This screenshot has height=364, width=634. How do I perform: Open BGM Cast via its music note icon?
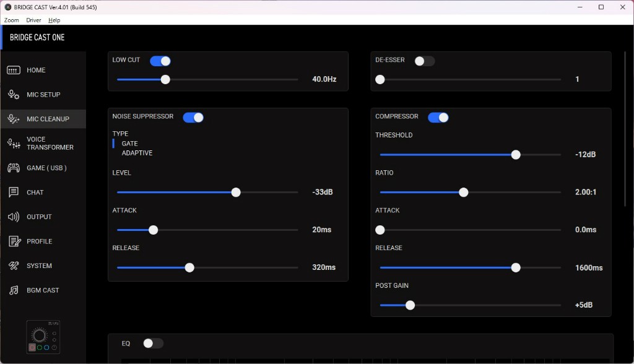(14, 290)
